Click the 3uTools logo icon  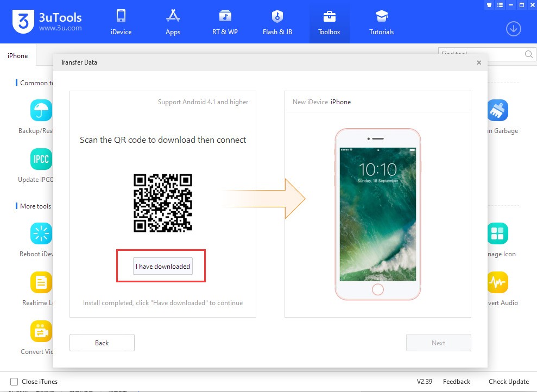23,21
